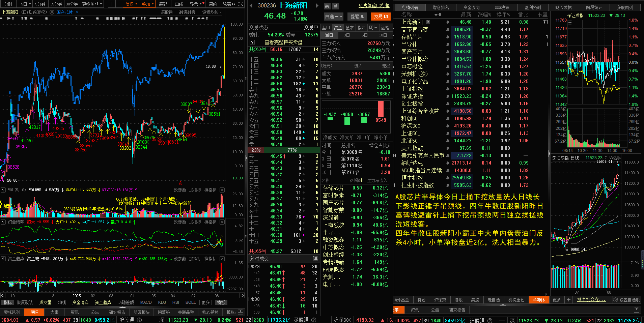The height and width of the screenshot is (323, 644).
Task: Select 当日 capital flow period
Action: click(329, 35)
